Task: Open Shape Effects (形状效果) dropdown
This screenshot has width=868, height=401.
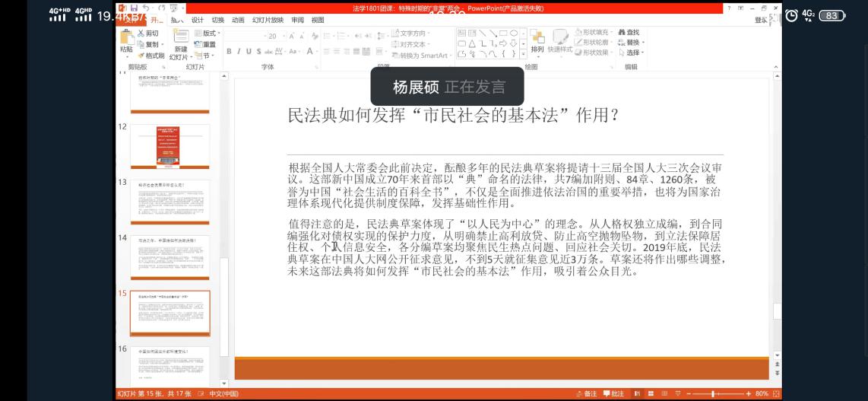Action: [x=594, y=52]
